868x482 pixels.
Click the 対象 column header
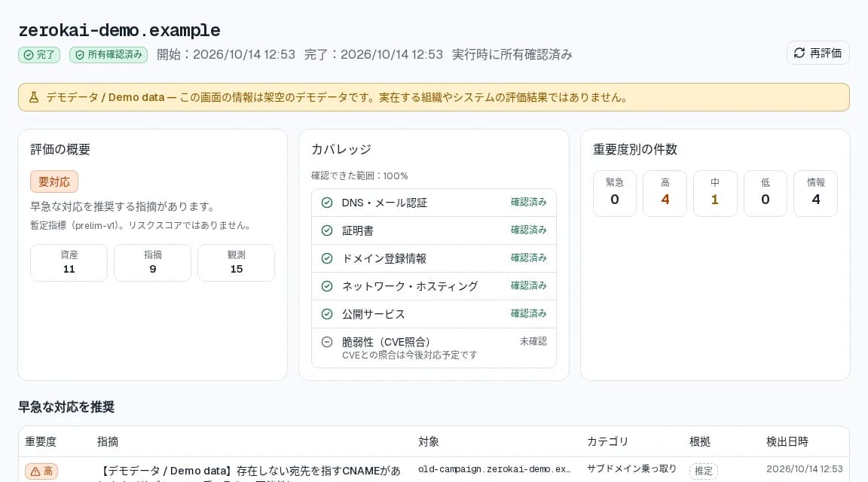point(429,441)
